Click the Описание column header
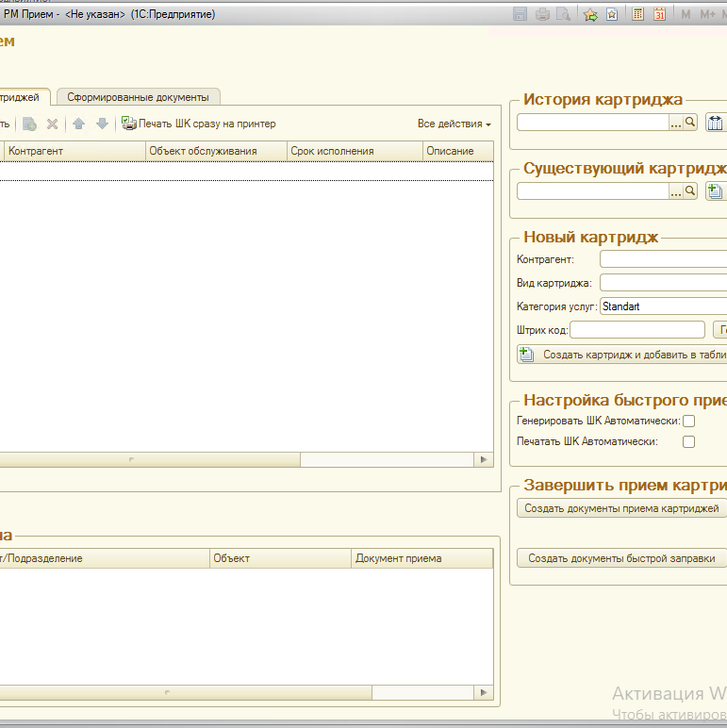This screenshot has width=727, height=728. (x=458, y=152)
